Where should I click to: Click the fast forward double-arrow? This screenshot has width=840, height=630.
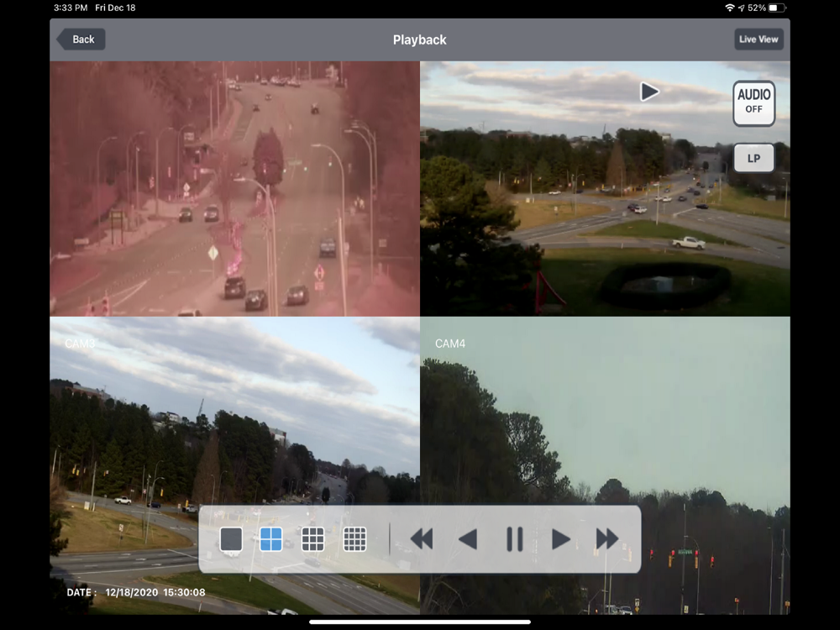[607, 539]
